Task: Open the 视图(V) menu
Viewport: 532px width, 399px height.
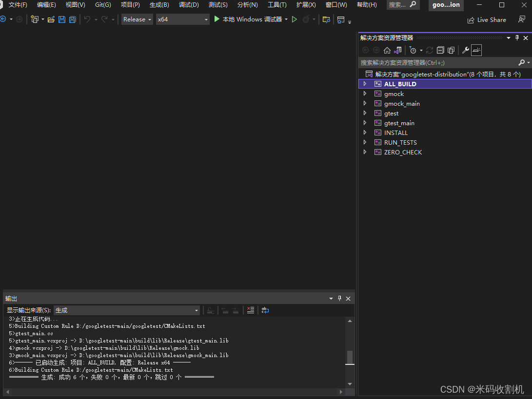Action: [x=75, y=5]
